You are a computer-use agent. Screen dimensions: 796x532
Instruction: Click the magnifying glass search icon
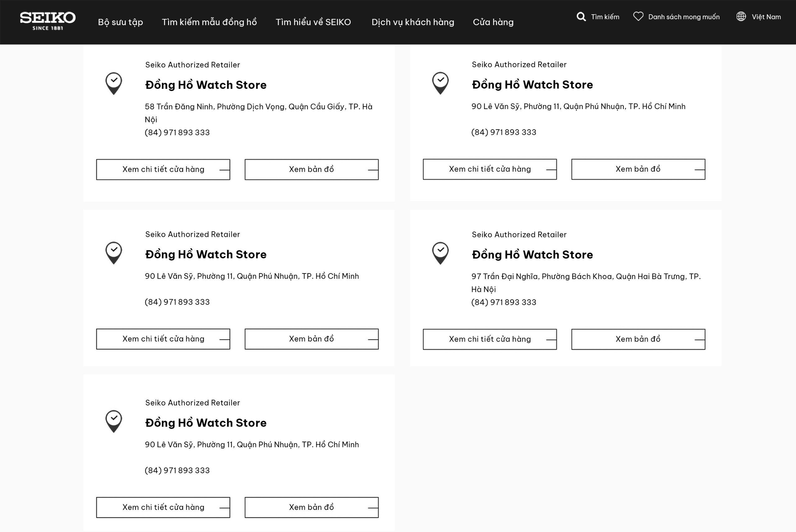[x=581, y=17]
